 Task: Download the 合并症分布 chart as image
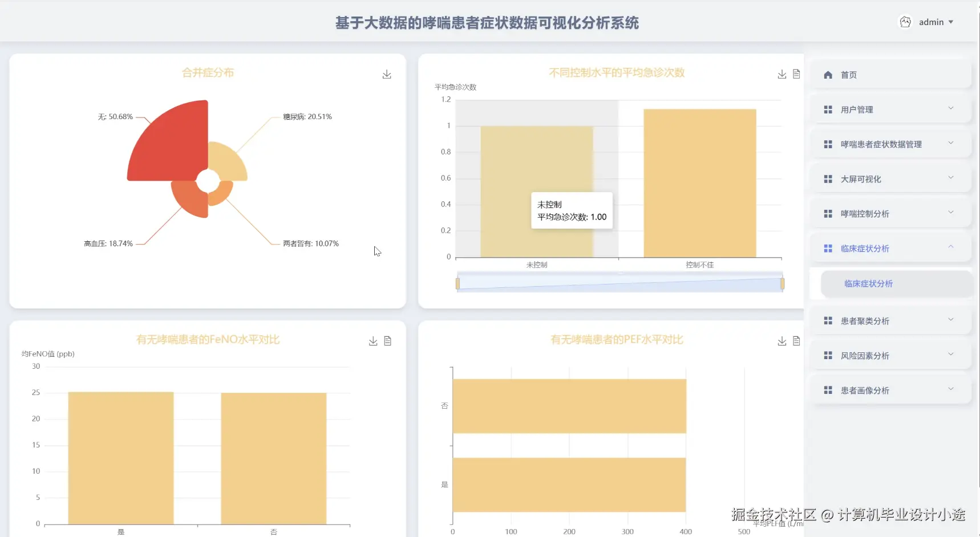(x=387, y=74)
